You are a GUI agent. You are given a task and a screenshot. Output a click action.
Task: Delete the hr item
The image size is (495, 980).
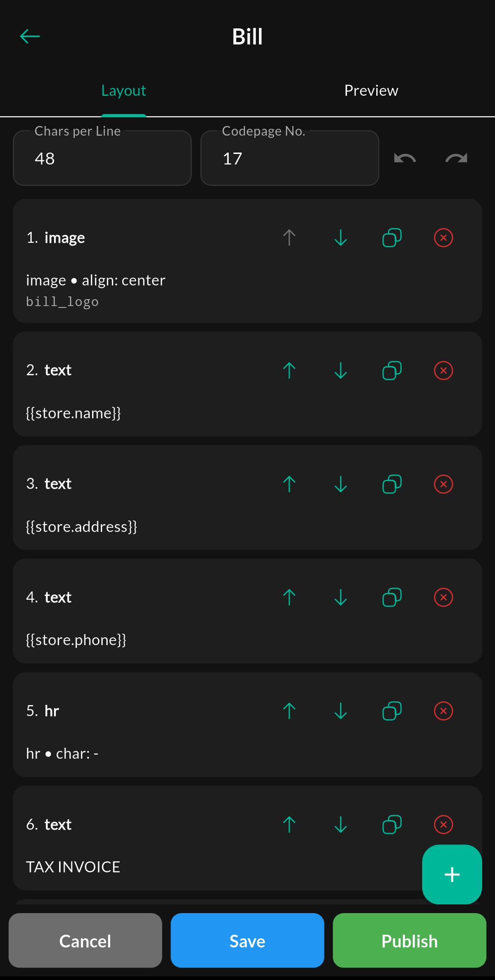[x=443, y=711]
